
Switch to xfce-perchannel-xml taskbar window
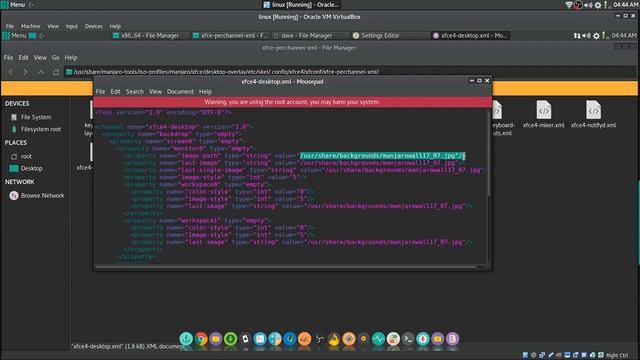click(230, 36)
